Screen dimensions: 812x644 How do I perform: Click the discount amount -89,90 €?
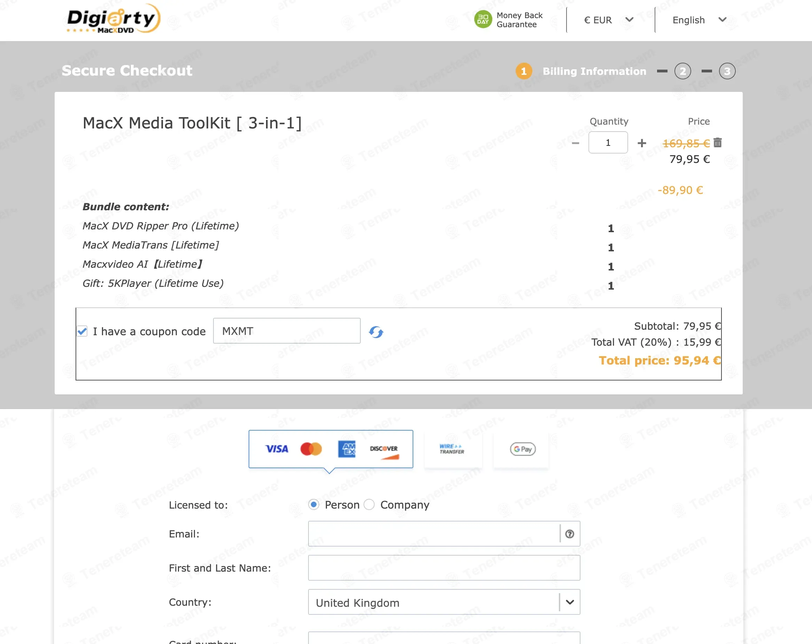tap(680, 190)
